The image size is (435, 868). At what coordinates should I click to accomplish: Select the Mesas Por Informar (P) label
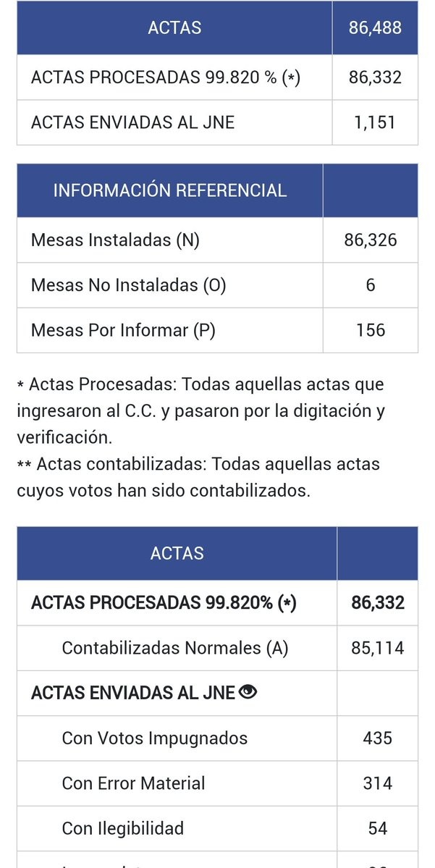pos(123,330)
